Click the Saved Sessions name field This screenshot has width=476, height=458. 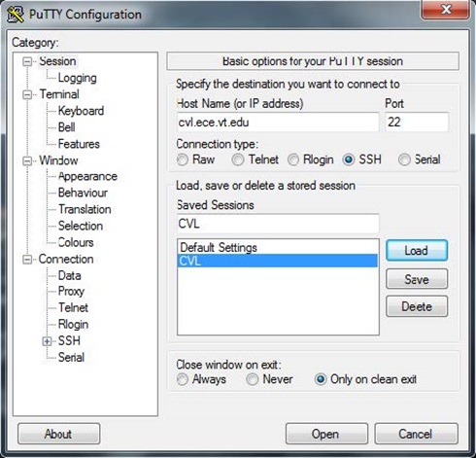pyautogui.click(x=278, y=224)
